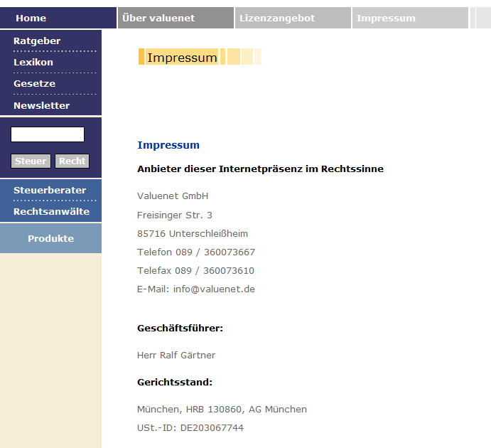Open the Rechtsanwälte sidebar link

[x=51, y=211]
